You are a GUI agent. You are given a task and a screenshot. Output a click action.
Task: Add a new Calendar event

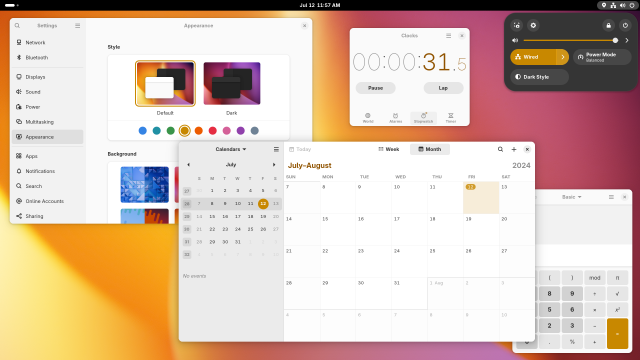tap(514, 149)
